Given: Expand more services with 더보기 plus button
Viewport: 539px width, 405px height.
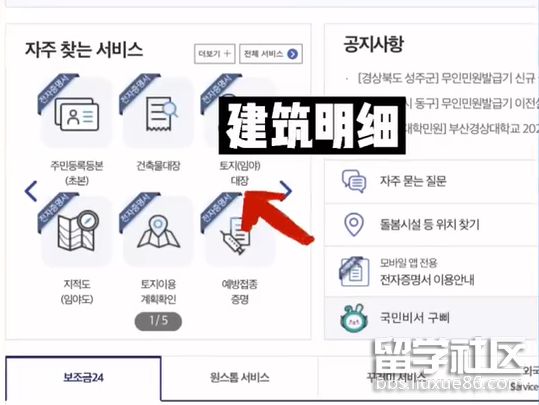Looking at the screenshot, I should [x=214, y=54].
